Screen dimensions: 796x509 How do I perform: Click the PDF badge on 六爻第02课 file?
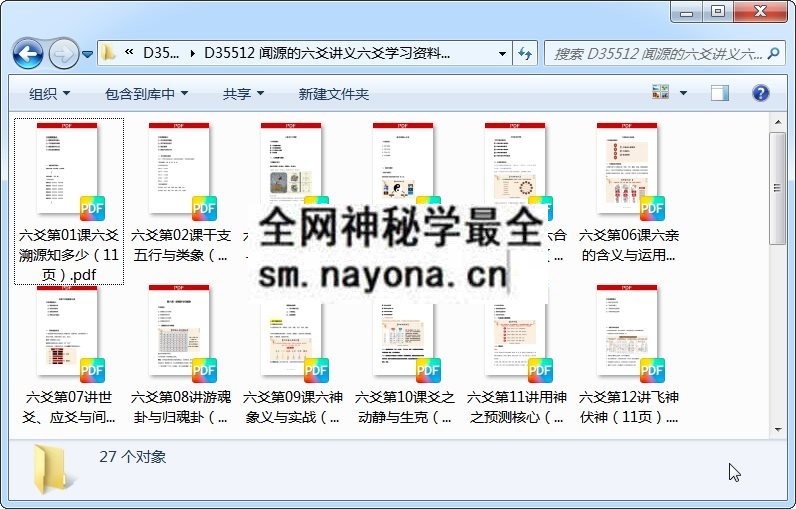pyautogui.click(x=204, y=208)
